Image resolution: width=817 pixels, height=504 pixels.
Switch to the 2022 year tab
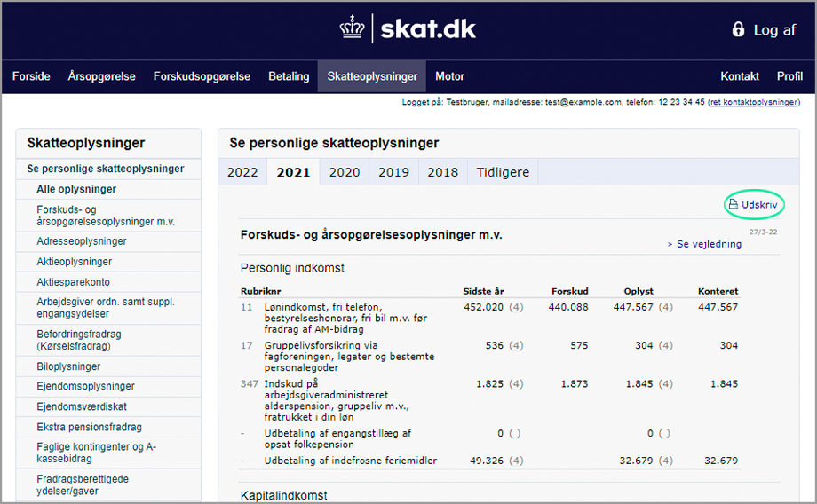(242, 172)
